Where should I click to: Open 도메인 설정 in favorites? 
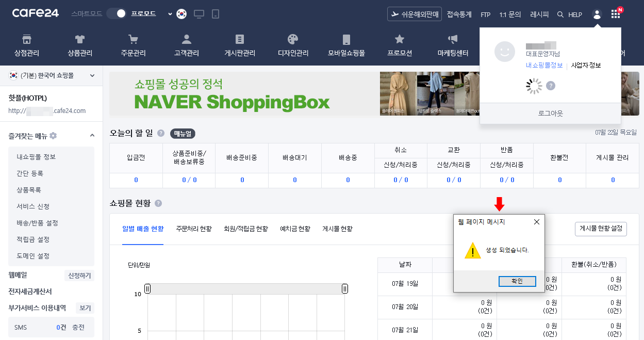click(x=33, y=256)
